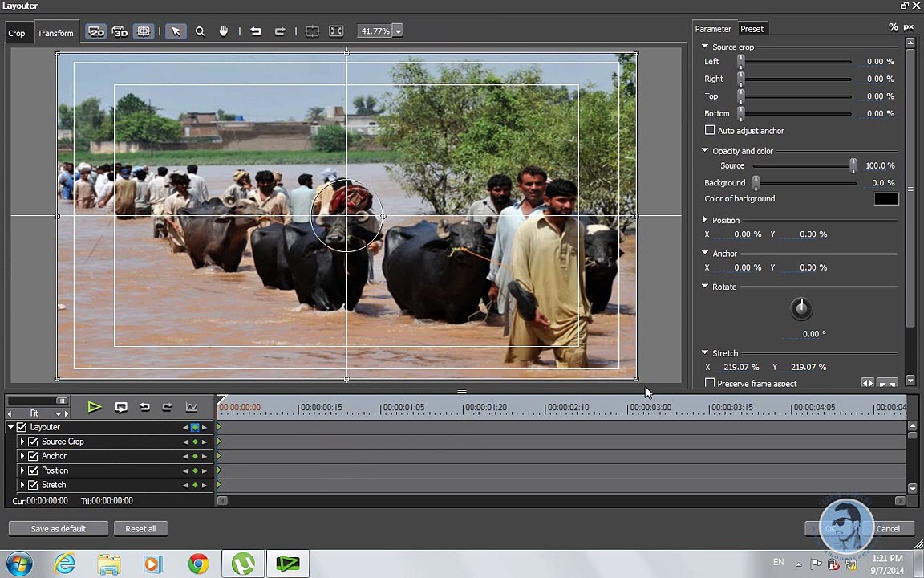The image size is (924, 578).
Task: Open the Color of background swatch
Action: click(886, 199)
